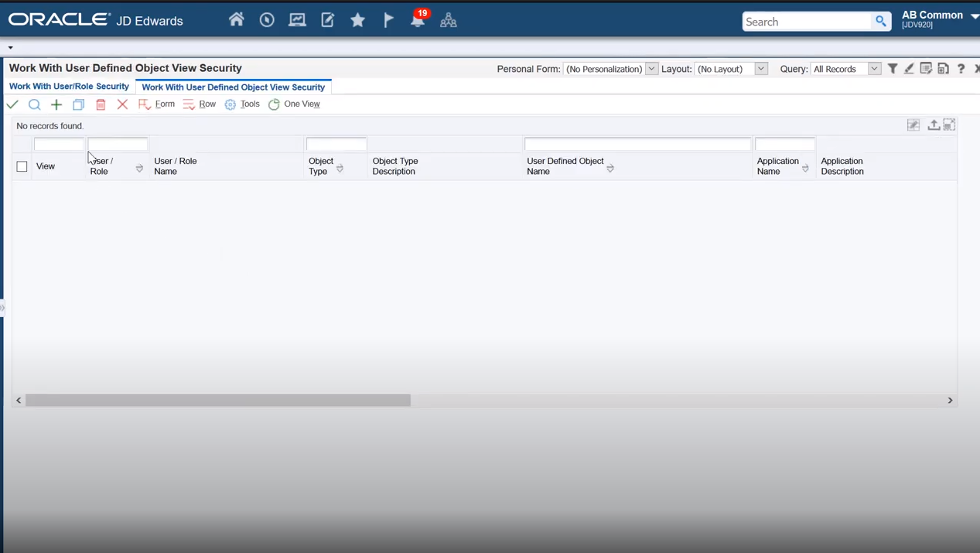This screenshot has height=553, width=980.
Task: Click the Application Name column sort icon
Action: click(805, 168)
